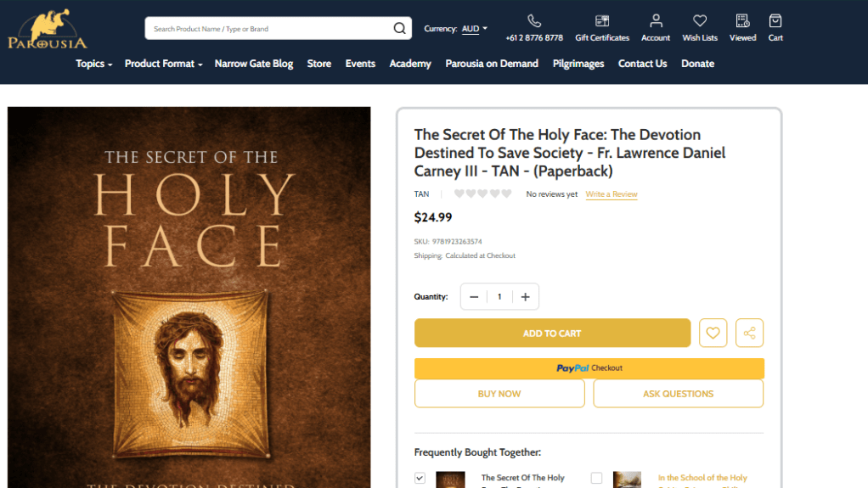
Task: Open the Account icon
Action: [656, 21]
